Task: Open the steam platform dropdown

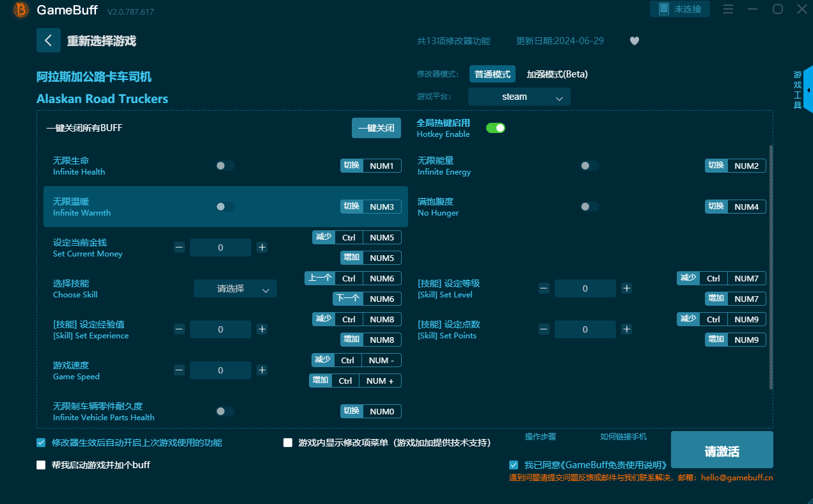Action: tap(519, 97)
